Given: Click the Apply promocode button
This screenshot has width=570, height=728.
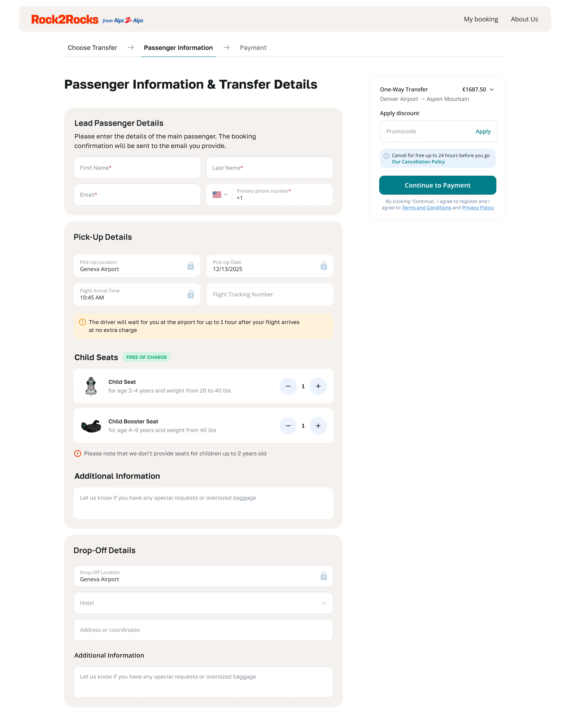Looking at the screenshot, I should pyautogui.click(x=483, y=131).
